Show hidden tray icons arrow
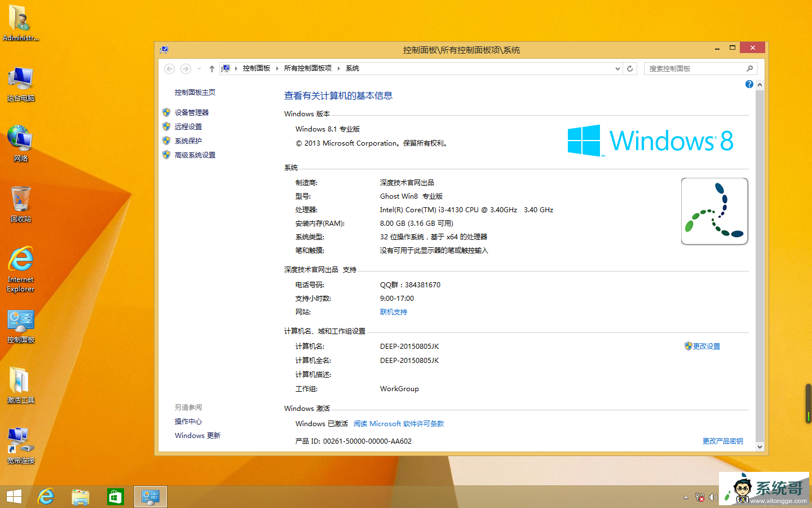Screen dimensions: 812x508 pyautogui.click(x=686, y=497)
